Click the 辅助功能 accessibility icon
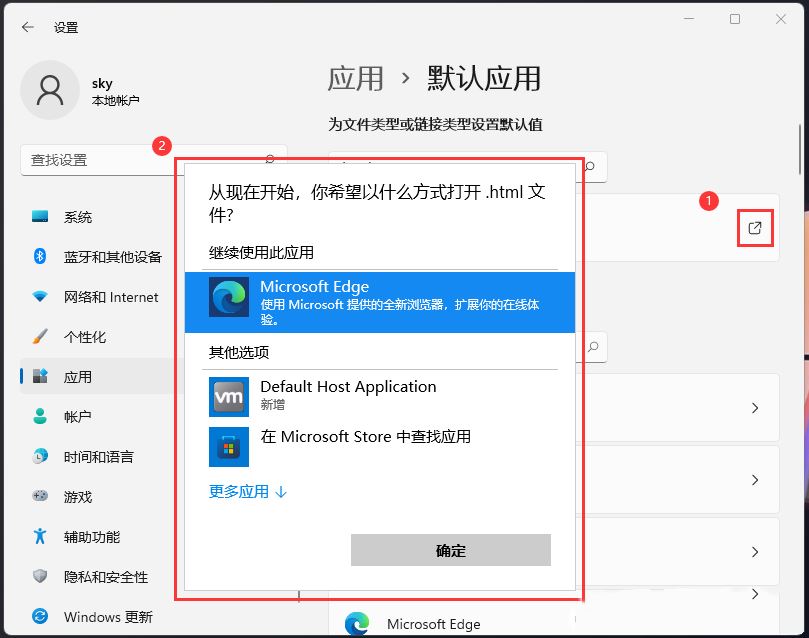This screenshot has height=638, width=809. pos(37,537)
